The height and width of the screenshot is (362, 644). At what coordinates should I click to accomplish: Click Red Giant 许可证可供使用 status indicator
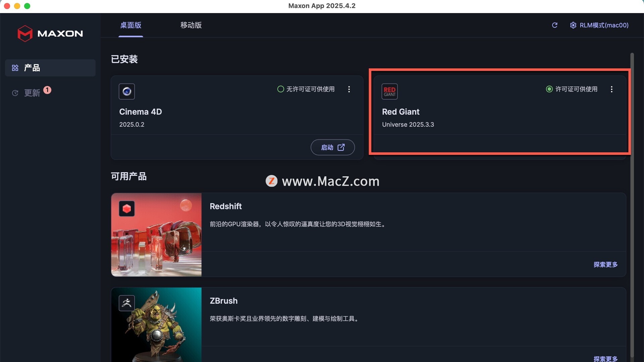[549, 89]
